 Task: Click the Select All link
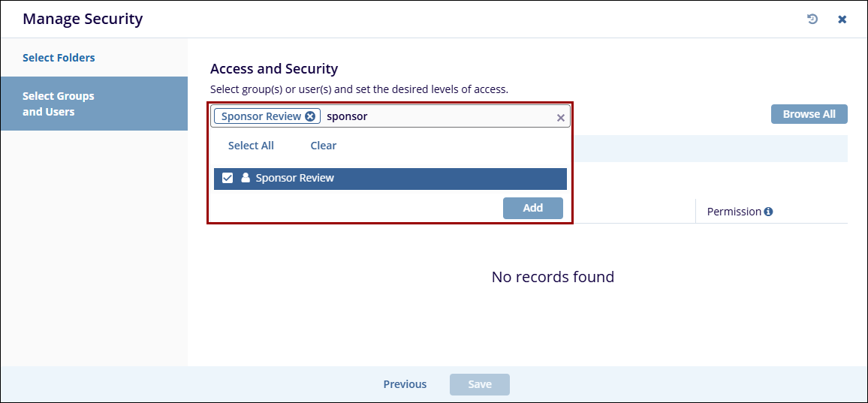[251, 146]
